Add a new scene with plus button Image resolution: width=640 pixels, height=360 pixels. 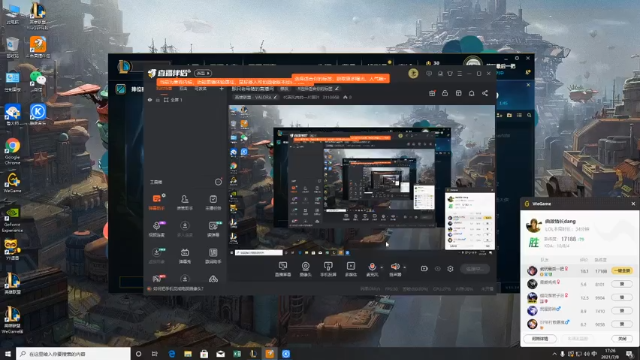222,89
